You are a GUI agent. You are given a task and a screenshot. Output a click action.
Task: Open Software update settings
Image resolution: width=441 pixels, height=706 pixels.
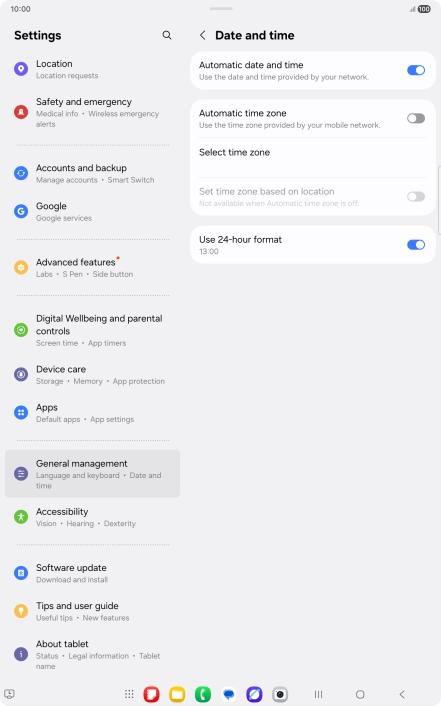[92, 573]
